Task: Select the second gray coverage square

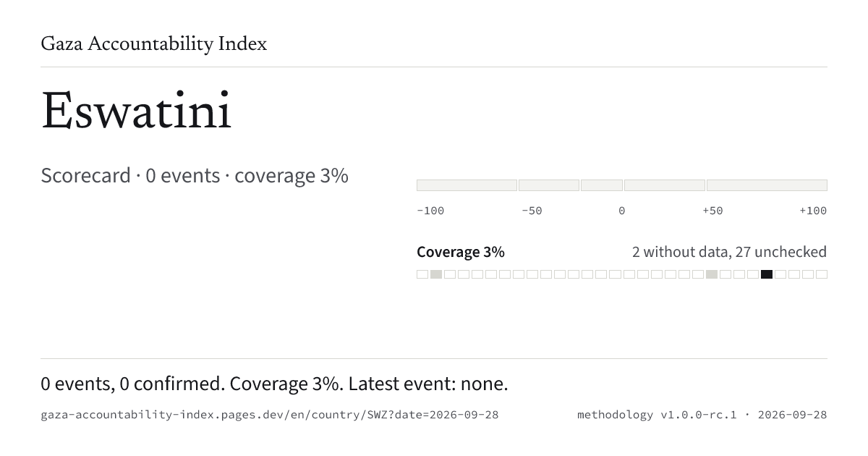Action: point(712,274)
